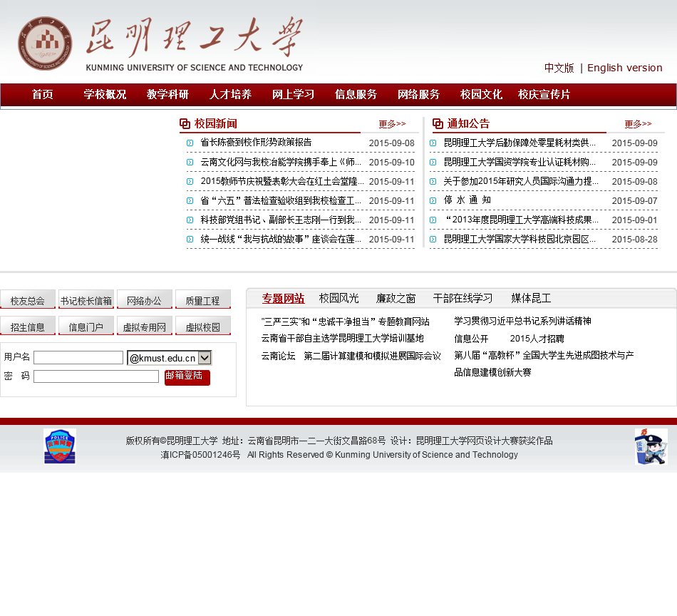Viewport: 677px width, 616px height.
Task: Open notice "2013年度昆明理工大学高端科技成果
Action: tap(522, 220)
